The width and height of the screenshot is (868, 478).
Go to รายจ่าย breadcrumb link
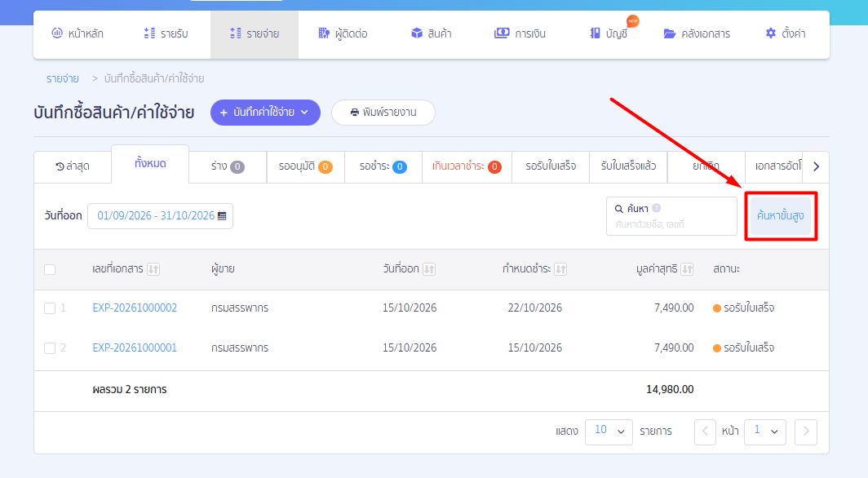pyautogui.click(x=63, y=78)
